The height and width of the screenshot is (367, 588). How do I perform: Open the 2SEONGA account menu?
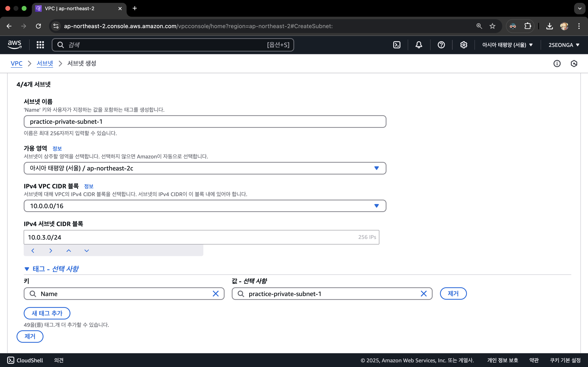coord(564,45)
